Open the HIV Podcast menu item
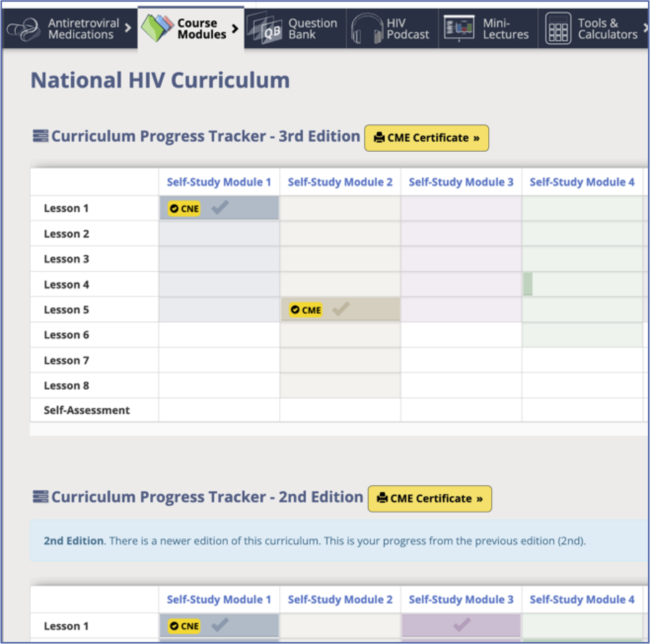 [392, 28]
